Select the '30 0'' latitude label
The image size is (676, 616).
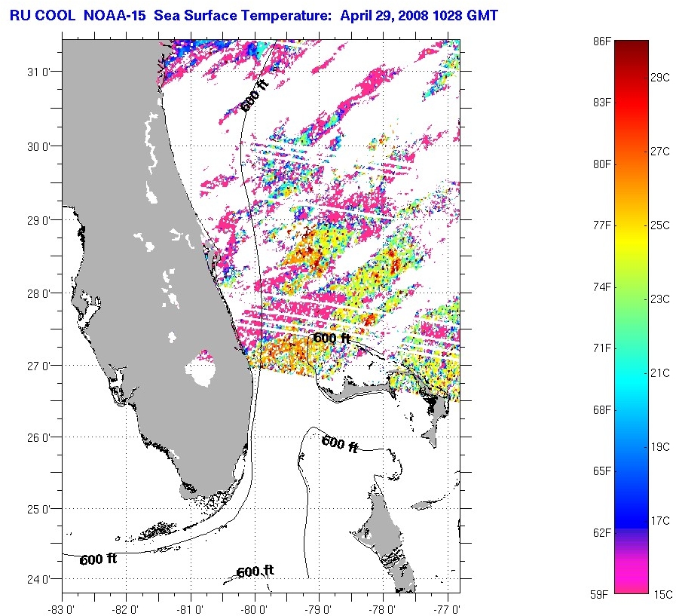38,147
